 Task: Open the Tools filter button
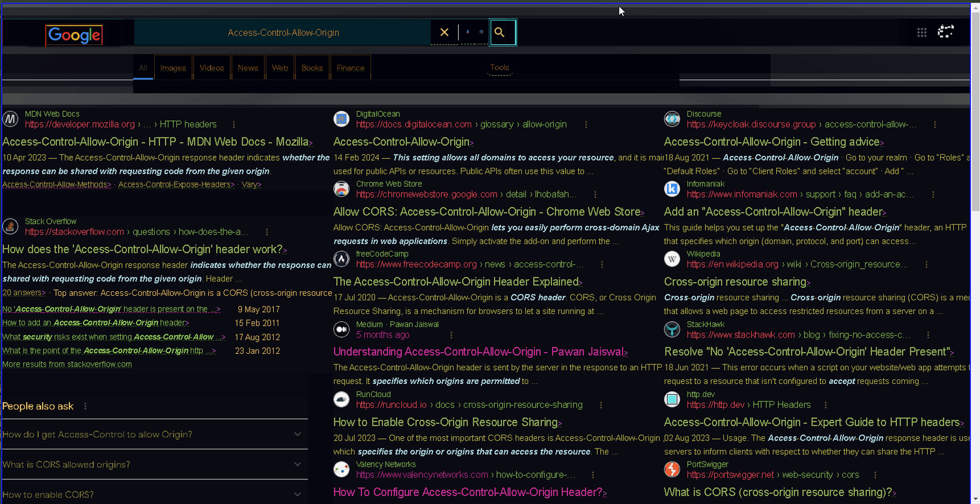click(x=500, y=67)
